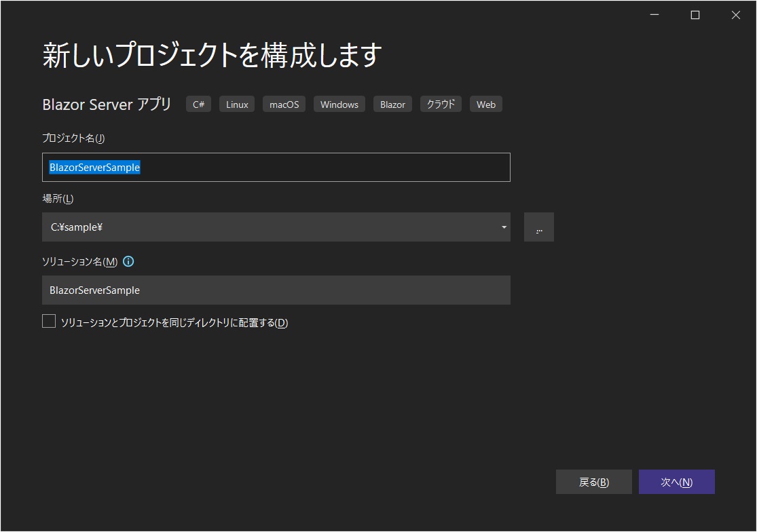
Task: Click the C# tag
Action: pyautogui.click(x=198, y=104)
